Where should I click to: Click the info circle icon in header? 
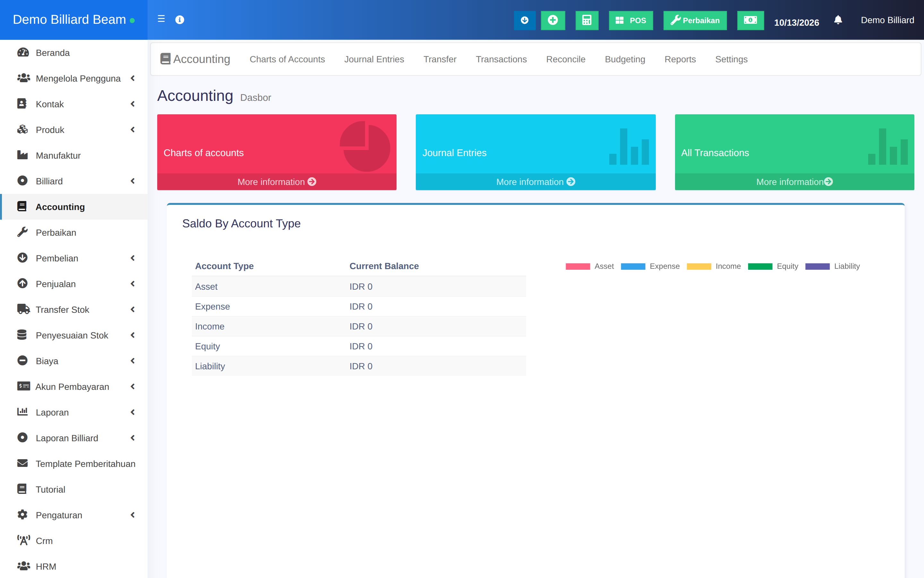click(179, 20)
